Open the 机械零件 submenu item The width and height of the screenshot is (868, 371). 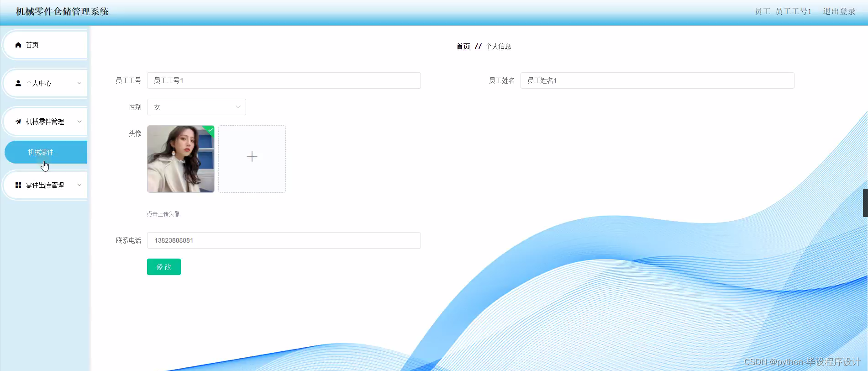46,152
